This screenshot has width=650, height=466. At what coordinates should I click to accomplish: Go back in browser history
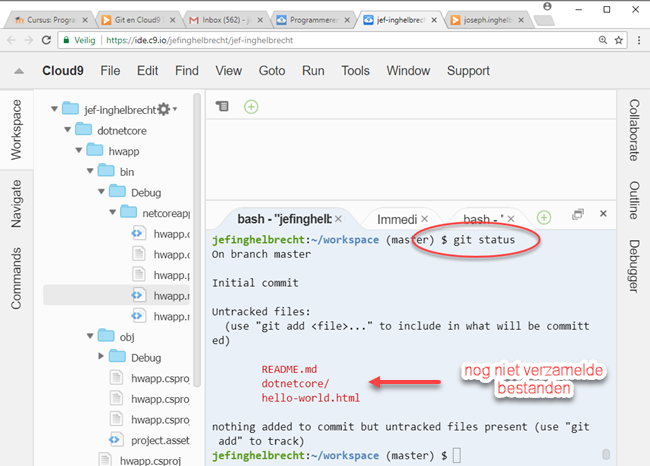click(x=12, y=40)
